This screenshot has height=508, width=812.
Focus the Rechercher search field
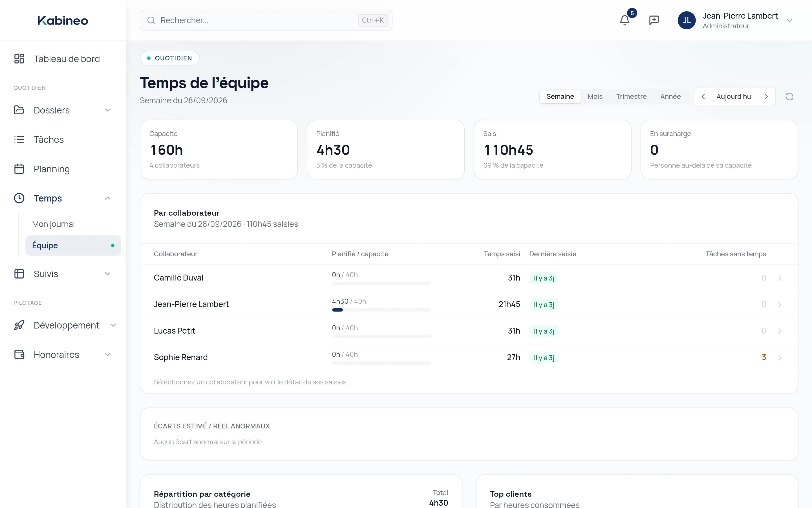266,21
